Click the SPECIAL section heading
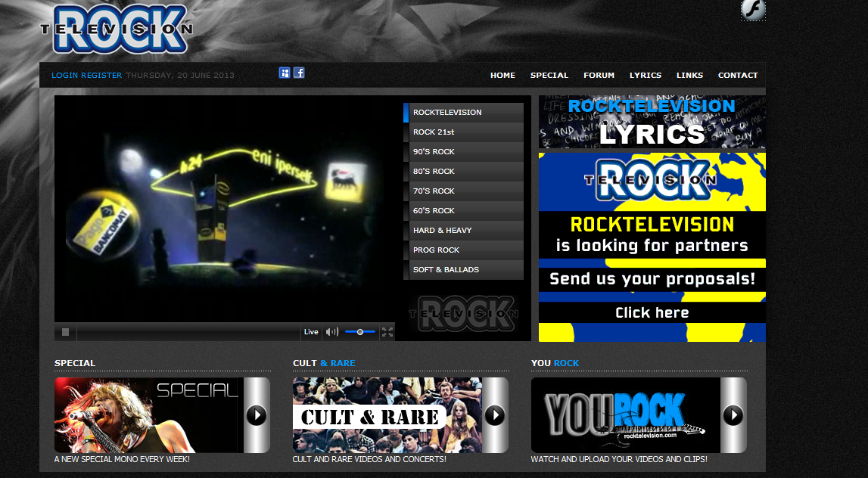This screenshot has width=868, height=478. (x=75, y=364)
